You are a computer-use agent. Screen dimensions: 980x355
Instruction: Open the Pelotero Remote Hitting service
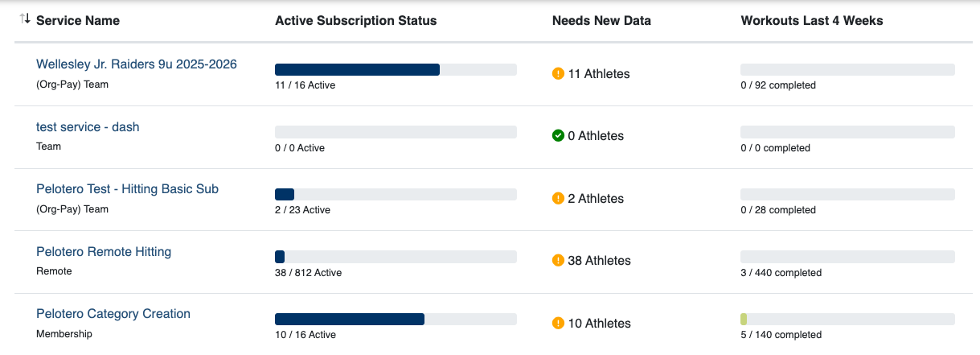coord(104,252)
